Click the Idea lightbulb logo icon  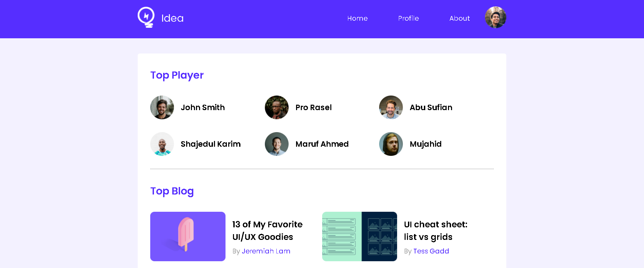pos(146,17)
